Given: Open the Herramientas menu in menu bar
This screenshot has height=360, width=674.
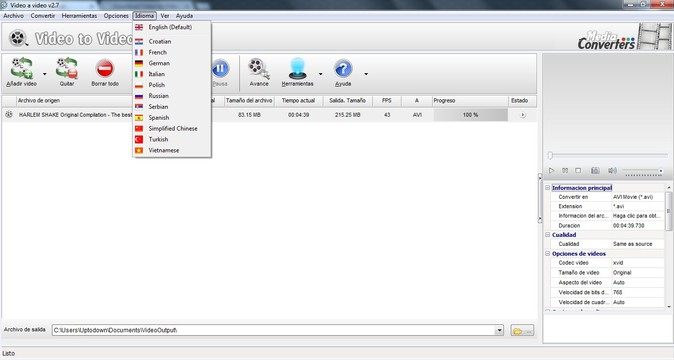Looking at the screenshot, I should click(x=79, y=16).
